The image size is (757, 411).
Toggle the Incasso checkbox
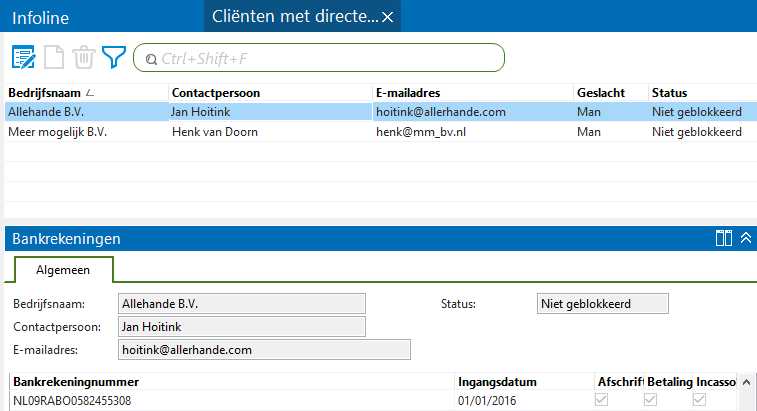(x=699, y=399)
